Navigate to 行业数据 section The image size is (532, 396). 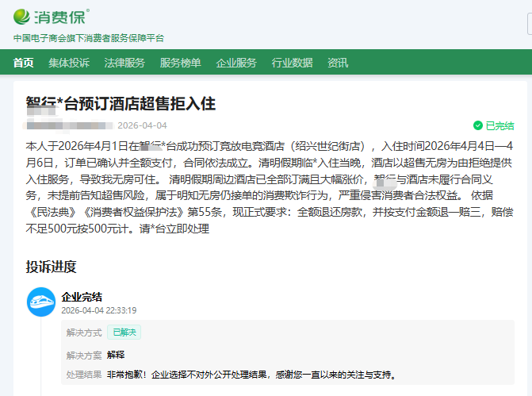click(x=292, y=63)
